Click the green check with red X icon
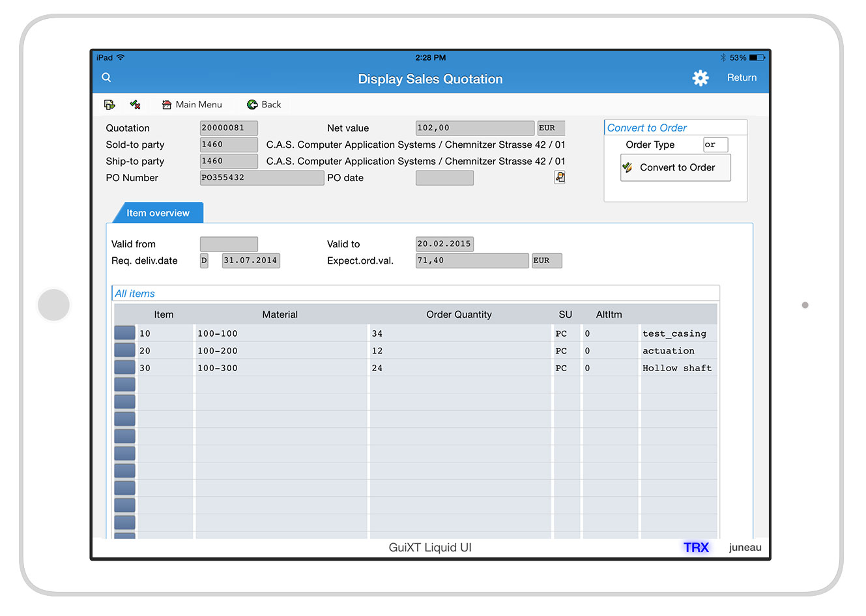 point(136,105)
